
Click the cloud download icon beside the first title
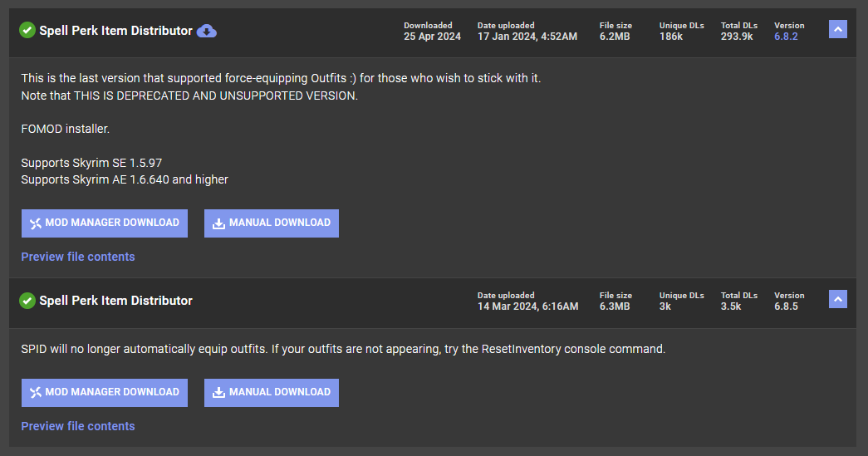207,31
